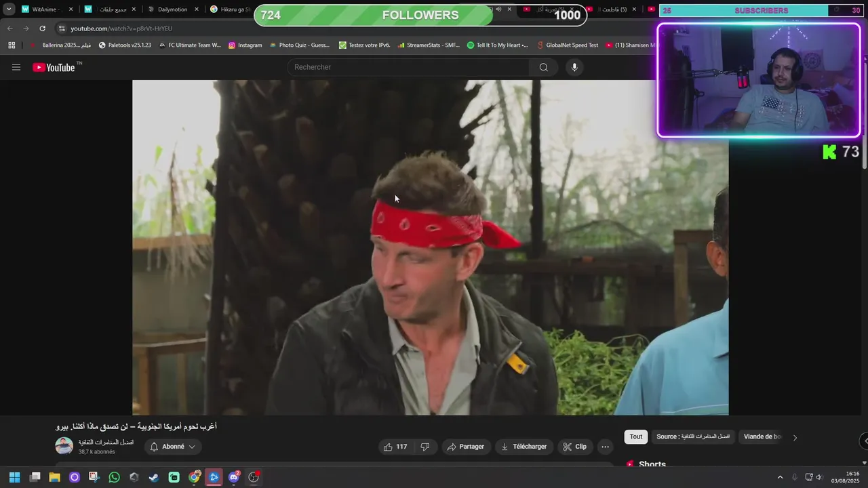868x488 pixels.
Task: Click the youtube.com address bar URL
Action: 121,28
